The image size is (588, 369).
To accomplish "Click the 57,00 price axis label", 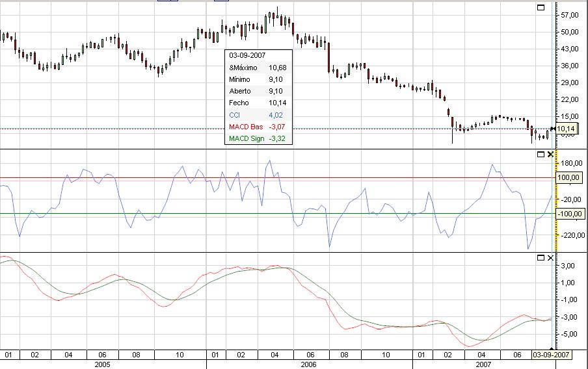I will coord(569,15).
